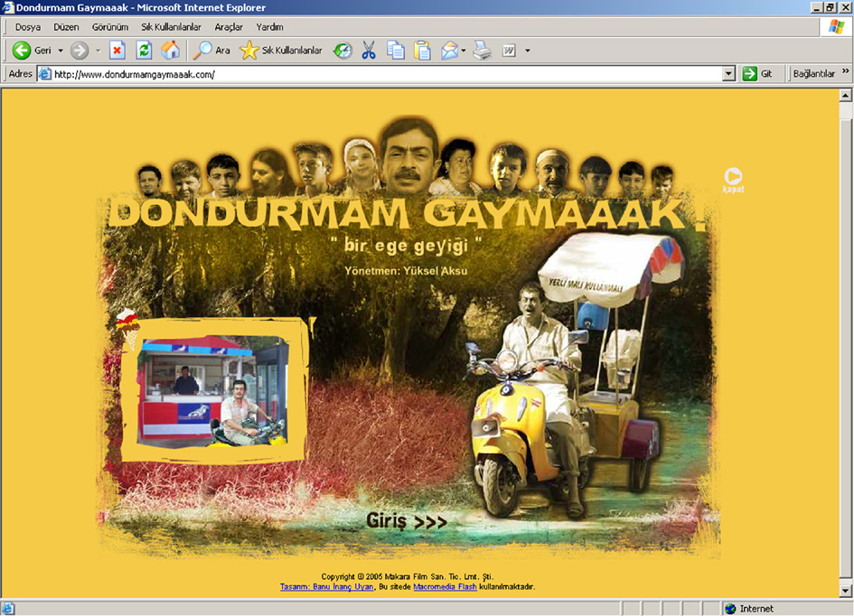854x616 pixels.
Task: Open the Görünüm menu
Action: click(110, 27)
